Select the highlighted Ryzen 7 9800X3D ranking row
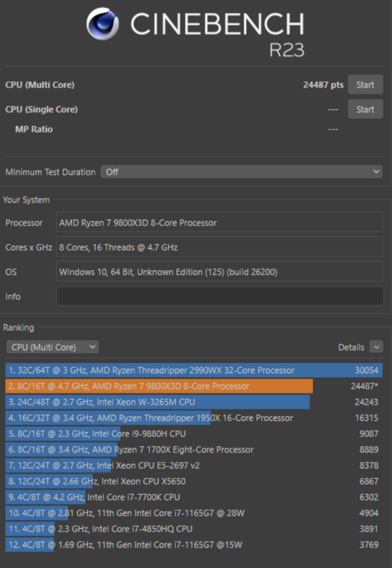Viewport: 392px width, 568px height. coord(194,386)
